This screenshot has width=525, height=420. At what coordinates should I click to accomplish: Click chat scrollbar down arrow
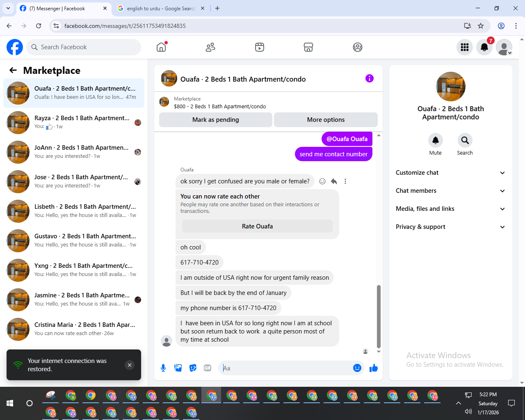pyautogui.click(x=379, y=352)
